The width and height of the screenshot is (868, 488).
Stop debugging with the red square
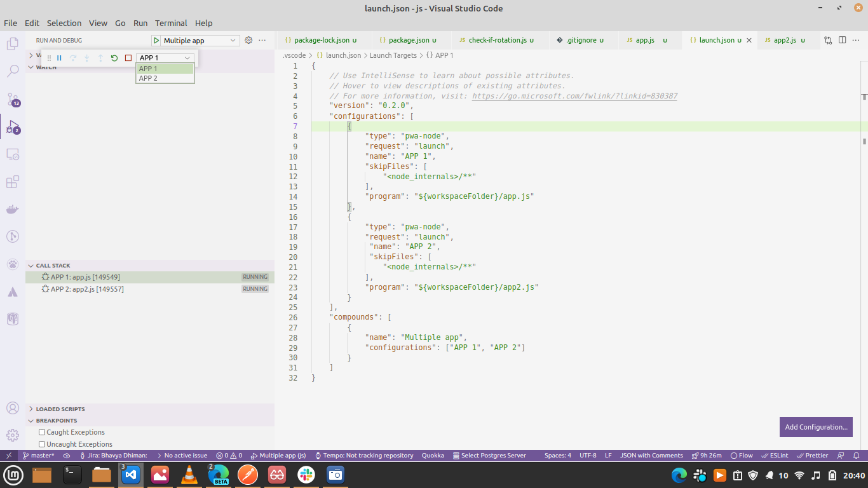pyautogui.click(x=128, y=58)
